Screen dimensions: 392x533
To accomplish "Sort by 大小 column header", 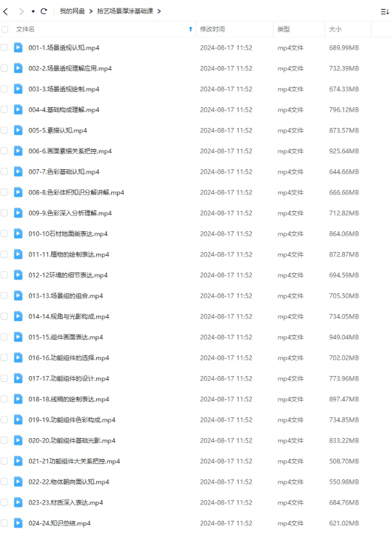I will 335,29.
